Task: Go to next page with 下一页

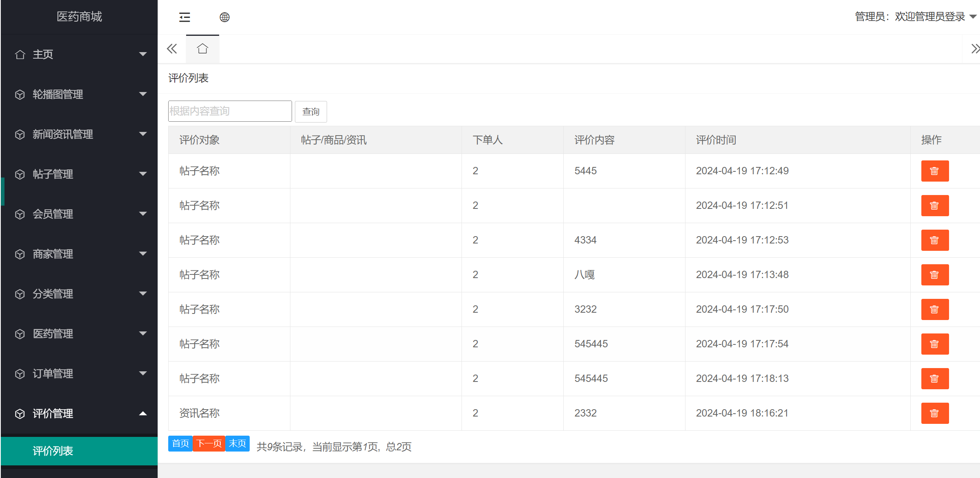Action: (x=209, y=444)
